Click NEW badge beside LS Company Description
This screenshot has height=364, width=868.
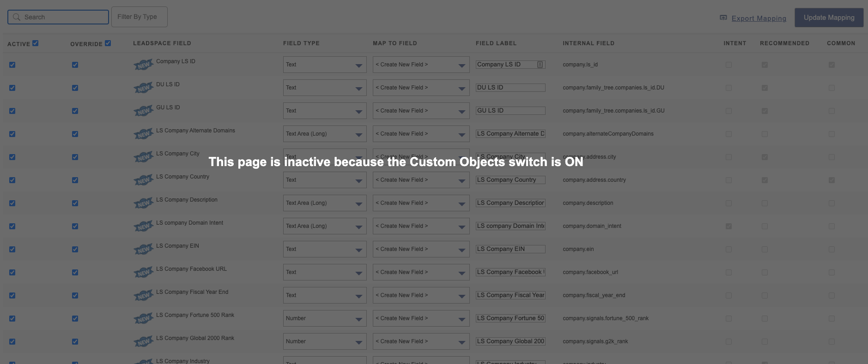point(143,203)
